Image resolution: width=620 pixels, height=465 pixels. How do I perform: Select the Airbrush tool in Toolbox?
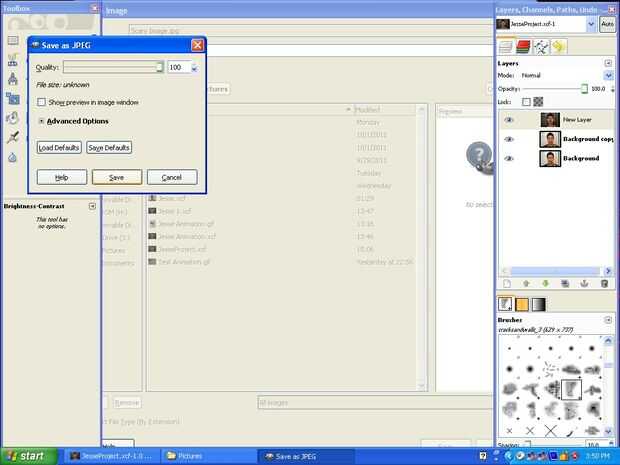(x=13, y=137)
